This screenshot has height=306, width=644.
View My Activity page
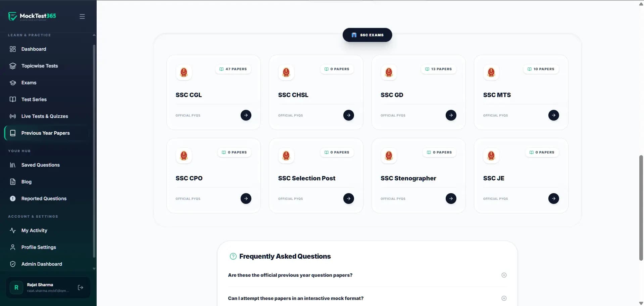tap(46, 230)
